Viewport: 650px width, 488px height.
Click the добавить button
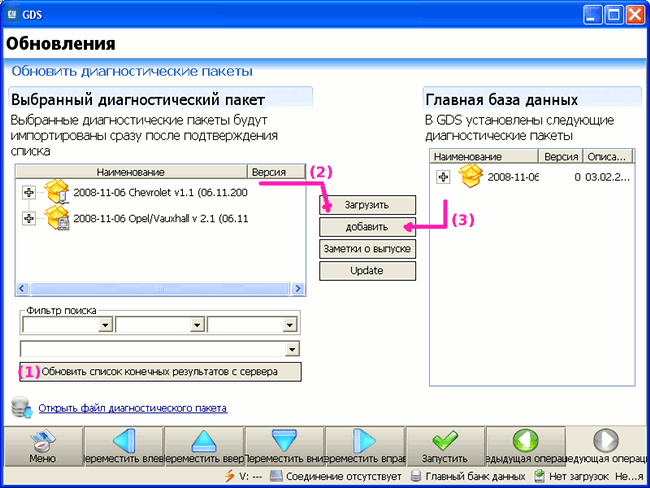click(x=367, y=227)
